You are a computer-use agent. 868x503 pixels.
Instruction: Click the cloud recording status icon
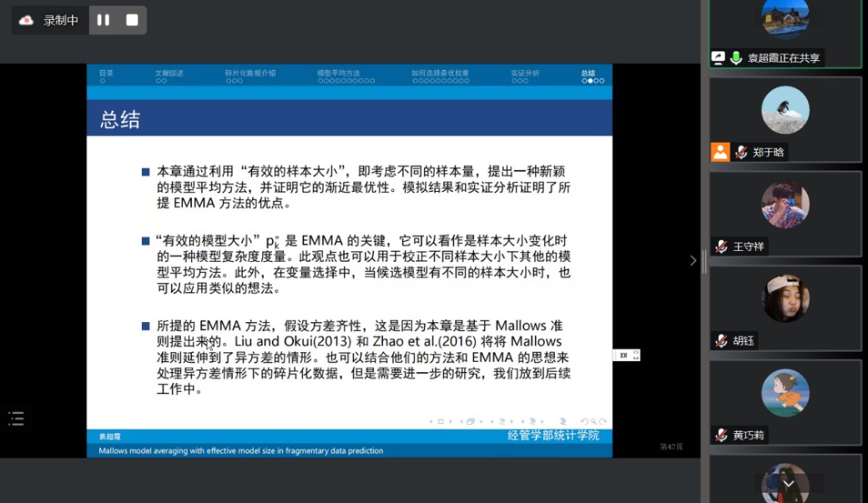pyautogui.click(x=26, y=20)
